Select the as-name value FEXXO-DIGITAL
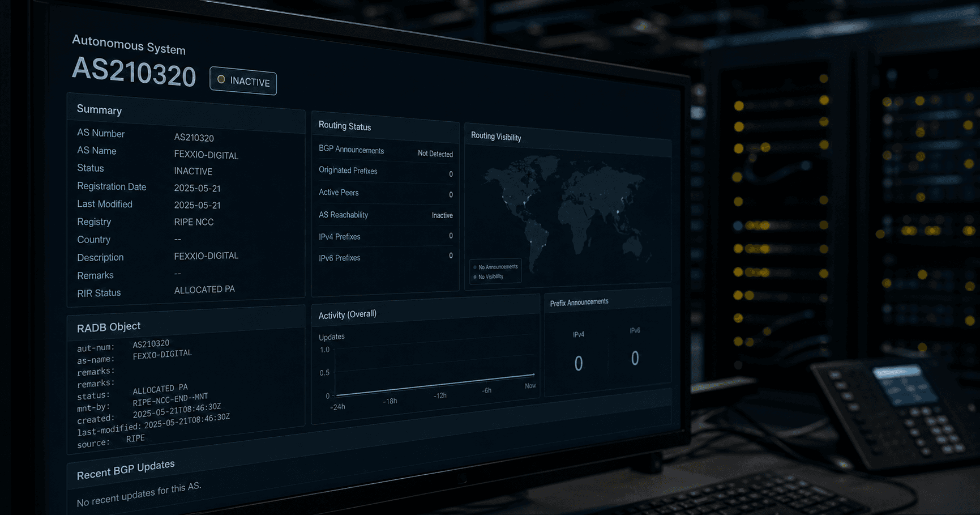This screenshot has width=980, height=515. (162, 355)
